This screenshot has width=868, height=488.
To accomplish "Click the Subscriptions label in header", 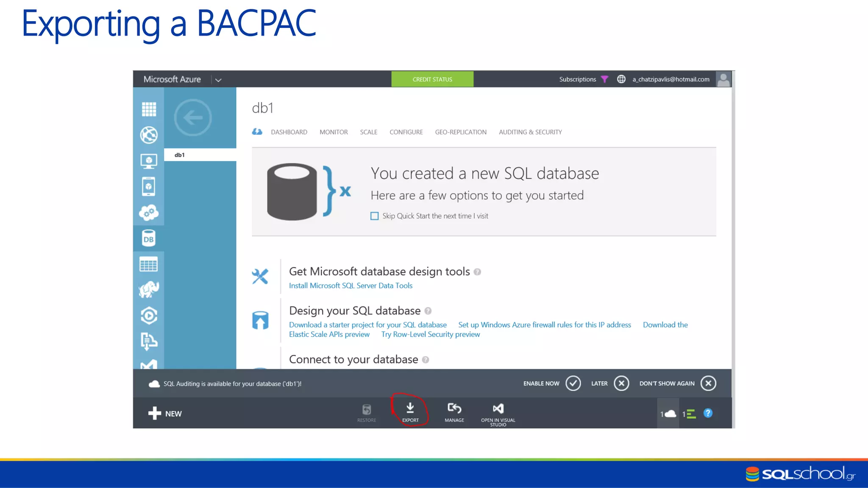I will click(x=577, y=79).
